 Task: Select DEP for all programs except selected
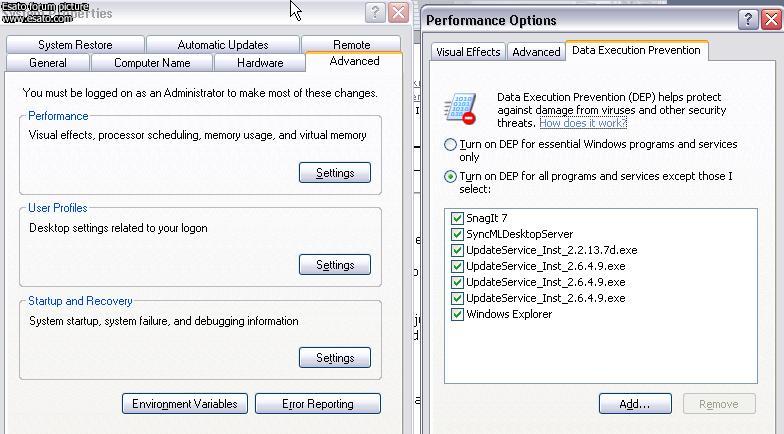[x=450, y=176]
